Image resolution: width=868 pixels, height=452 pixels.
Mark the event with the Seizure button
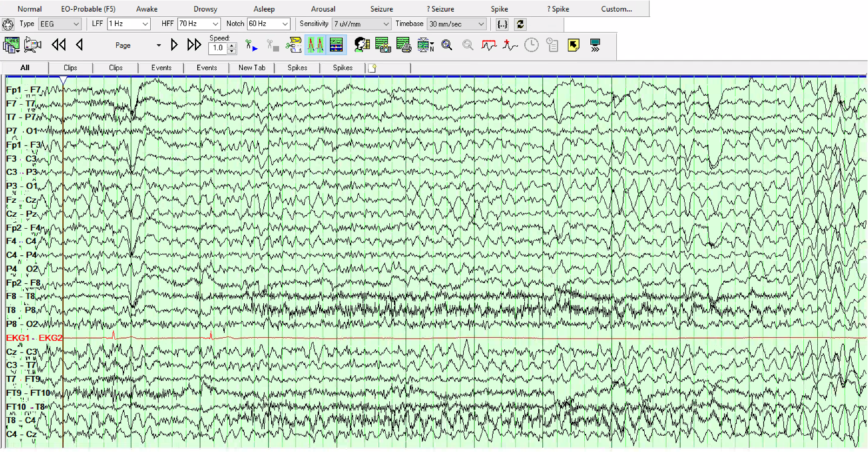coord(381,9)
